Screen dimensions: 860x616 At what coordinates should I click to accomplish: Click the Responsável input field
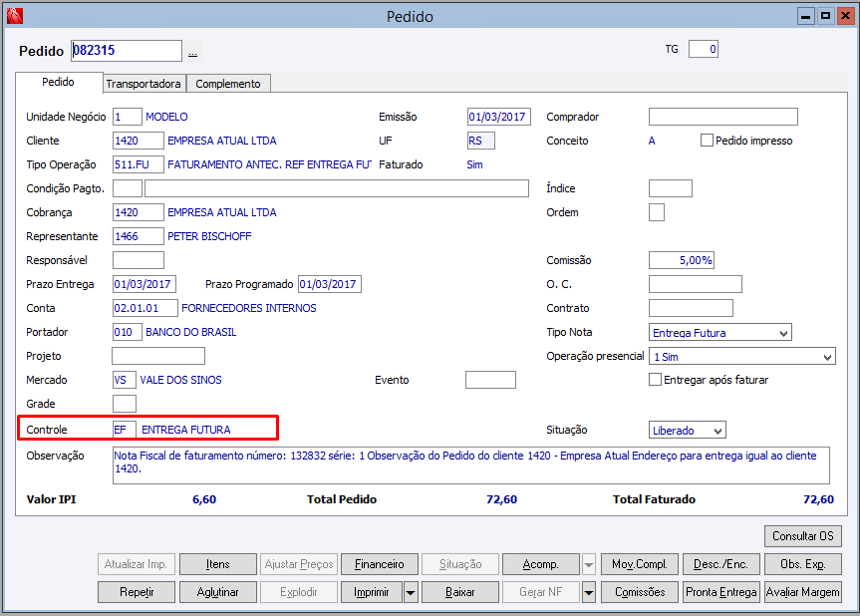[139, 260]
